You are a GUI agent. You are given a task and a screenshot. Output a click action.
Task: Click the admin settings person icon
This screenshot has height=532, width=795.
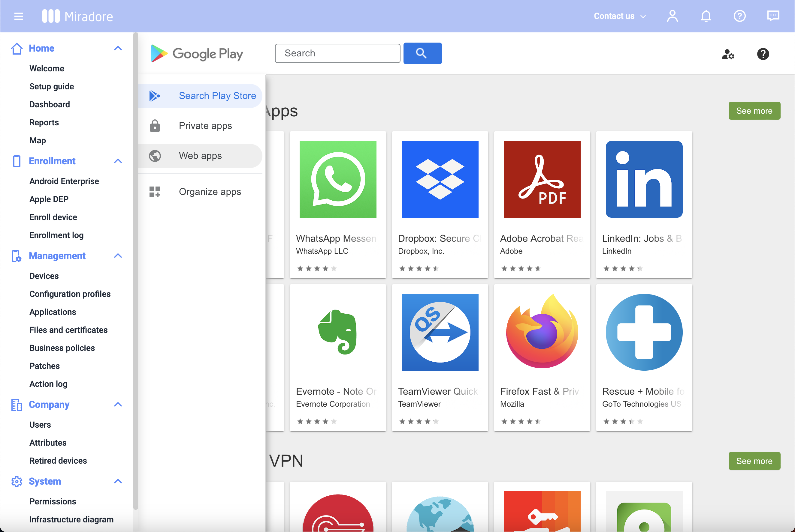coord(728,55)
